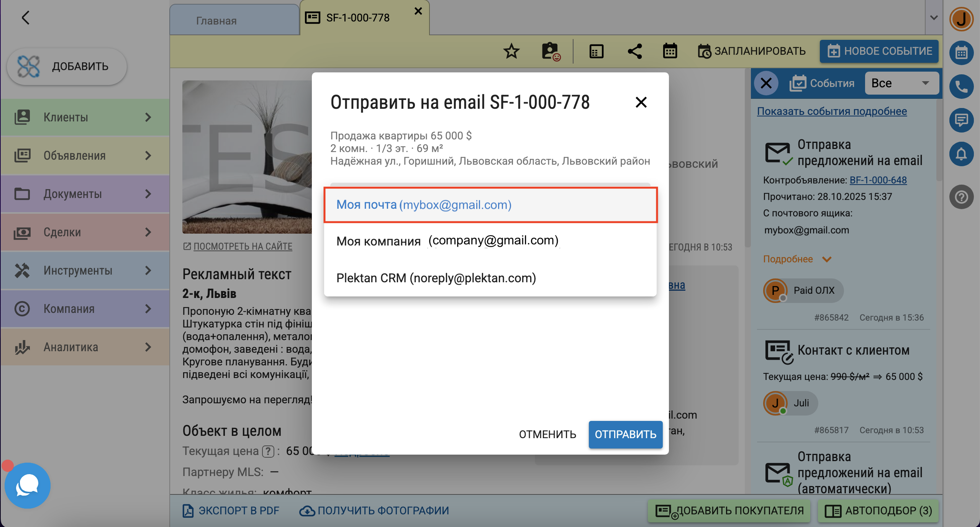Click the share icon in toolbar
Screen dimensions: 980x527
(634, 51)
